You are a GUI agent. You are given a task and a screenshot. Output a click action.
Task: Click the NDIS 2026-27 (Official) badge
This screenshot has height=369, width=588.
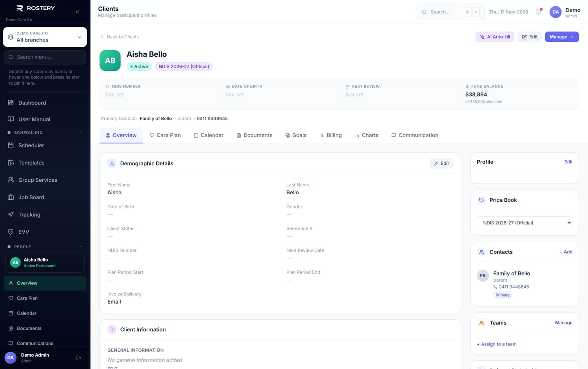coord(184,67)
